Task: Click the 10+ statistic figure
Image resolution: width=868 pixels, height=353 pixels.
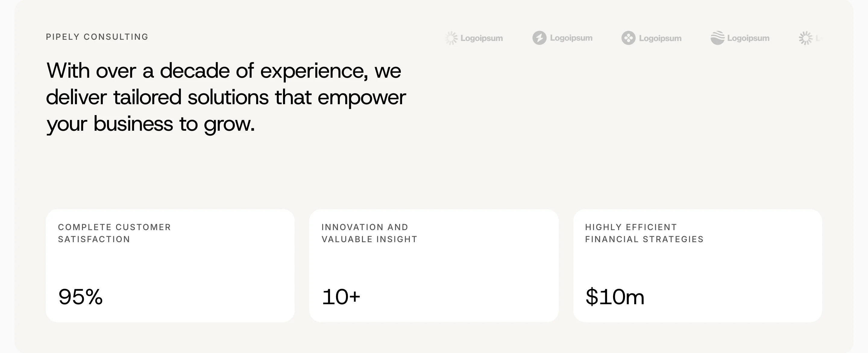Action: 341,297
